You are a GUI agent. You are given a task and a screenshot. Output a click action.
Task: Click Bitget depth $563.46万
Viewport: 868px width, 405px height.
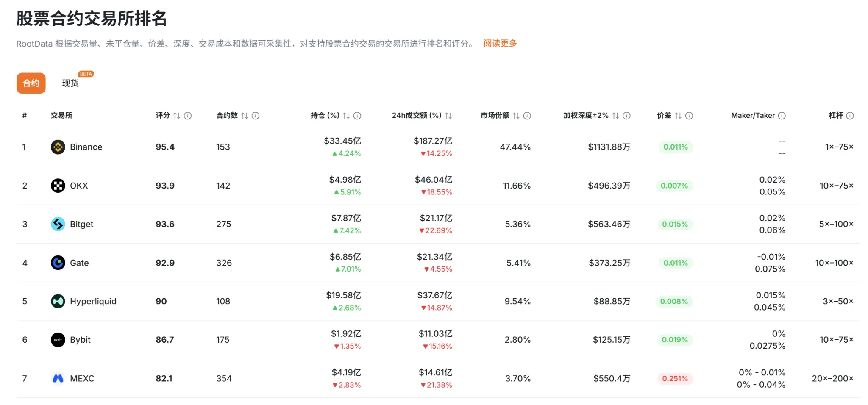(609, 224)
